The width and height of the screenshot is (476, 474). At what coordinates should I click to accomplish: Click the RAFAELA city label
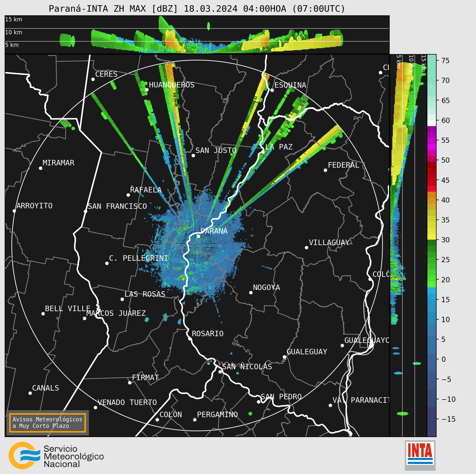pos(146,190)
